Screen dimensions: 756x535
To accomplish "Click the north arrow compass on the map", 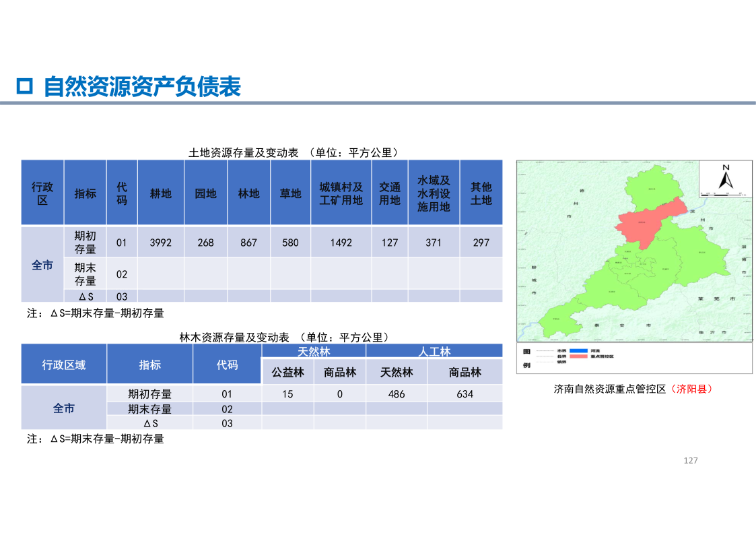I will pos(726,177).
